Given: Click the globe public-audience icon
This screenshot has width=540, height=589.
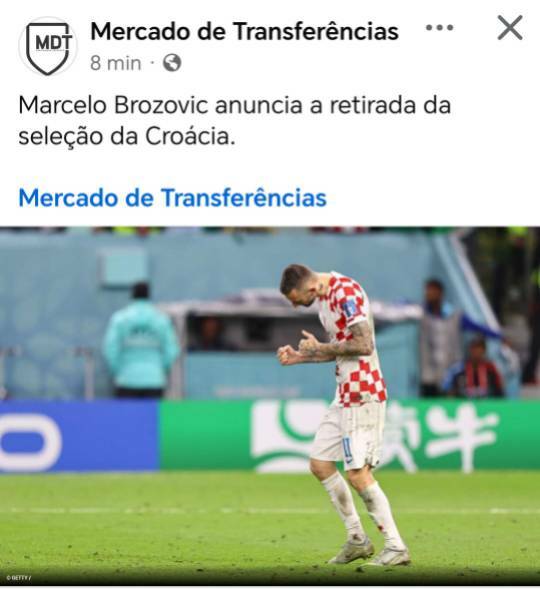Looking at the screenshot, I should tap(172, 63).
